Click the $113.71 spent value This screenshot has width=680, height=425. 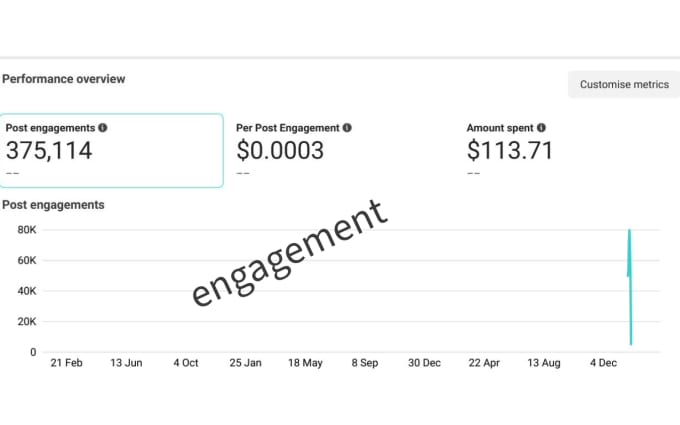click(x=510, y=150)
